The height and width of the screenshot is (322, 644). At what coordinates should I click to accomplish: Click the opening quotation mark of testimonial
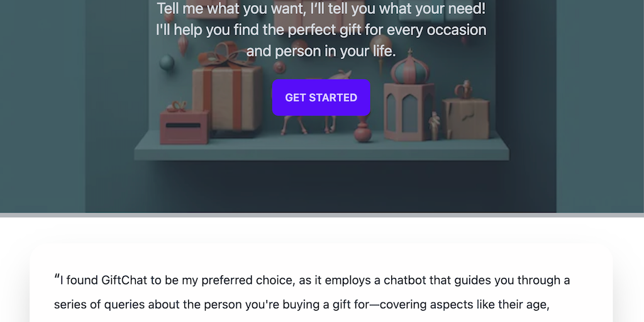coord(57,277)
